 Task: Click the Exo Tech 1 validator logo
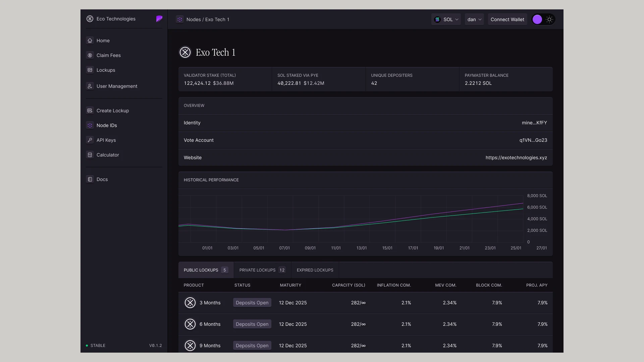pyautogui.click(x=185, y=52)
